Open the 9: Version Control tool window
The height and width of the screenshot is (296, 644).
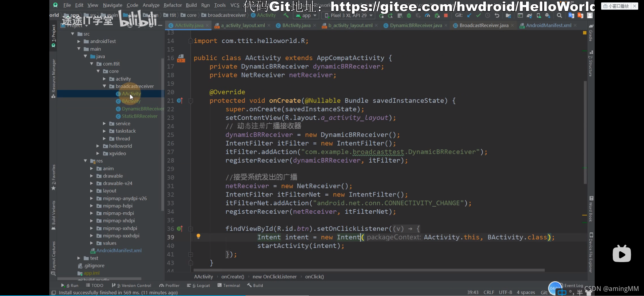(x=131, y=285)
